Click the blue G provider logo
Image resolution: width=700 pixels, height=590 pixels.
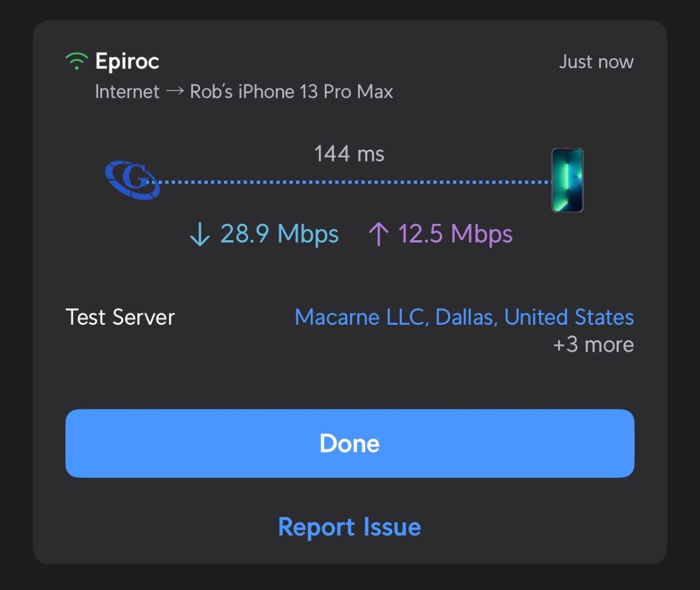click(132, 180)
